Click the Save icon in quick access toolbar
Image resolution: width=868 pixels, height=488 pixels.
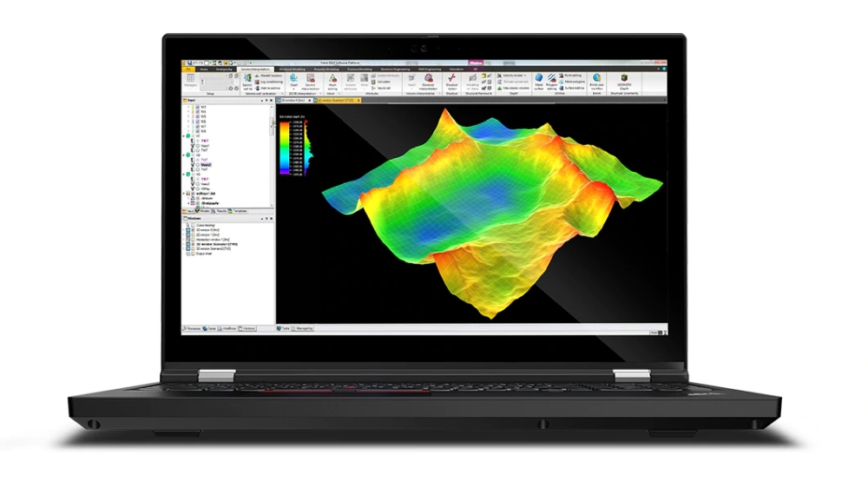click(189, 63)
